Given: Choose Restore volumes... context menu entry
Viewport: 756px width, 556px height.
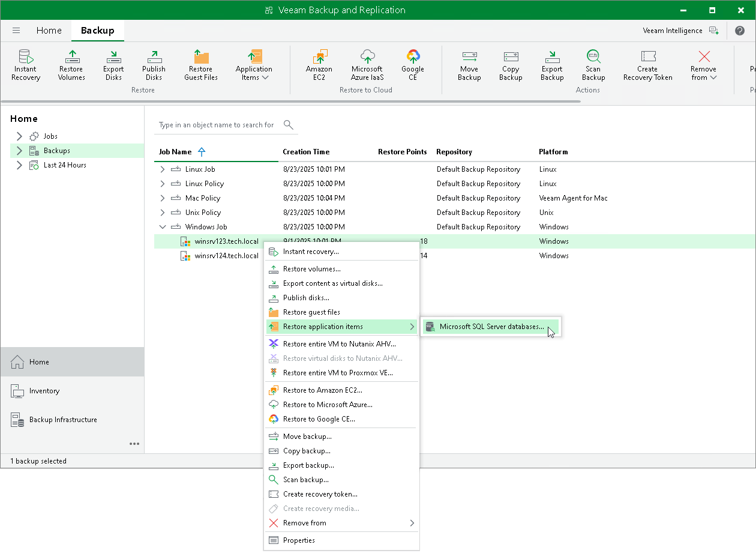Looking at the screenshot, I should (x=341, y=269).
